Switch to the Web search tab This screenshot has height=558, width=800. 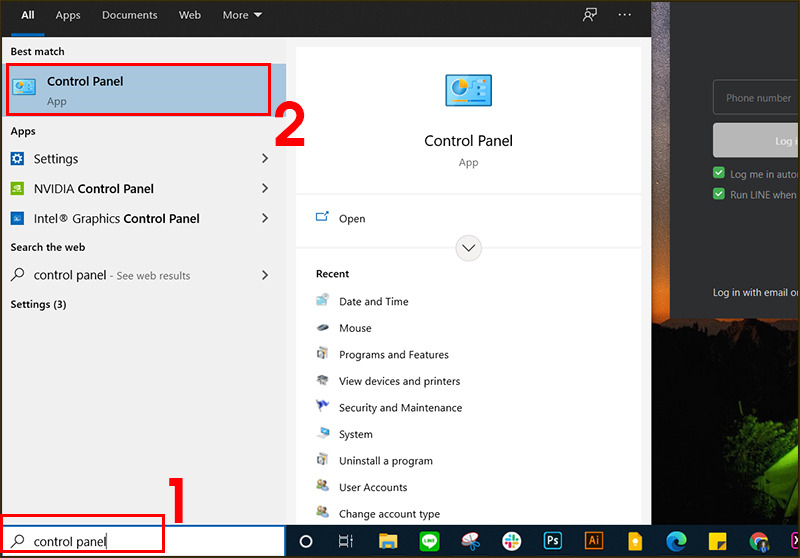tap(189, 15)
